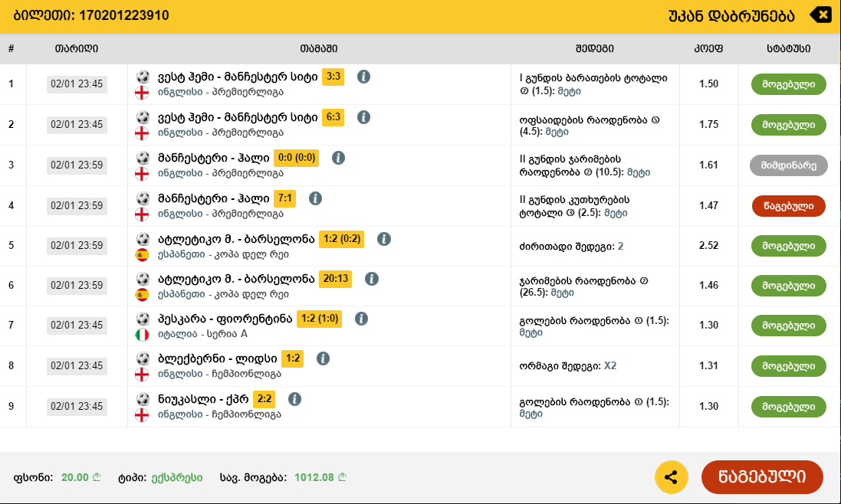Click soccer ball icon in row 9
This screenshot has width=841, height=504.
tap(143, 399)
